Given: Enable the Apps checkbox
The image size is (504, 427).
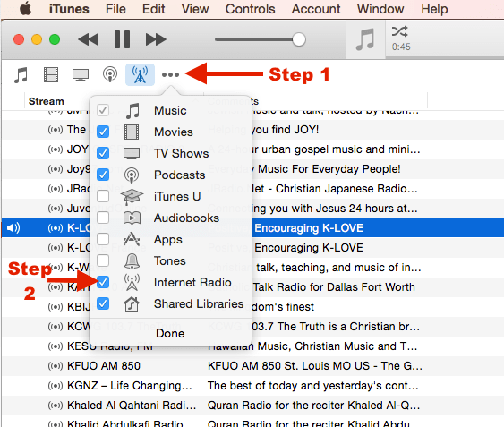Looking at the screenshot, I should (103, 239).
